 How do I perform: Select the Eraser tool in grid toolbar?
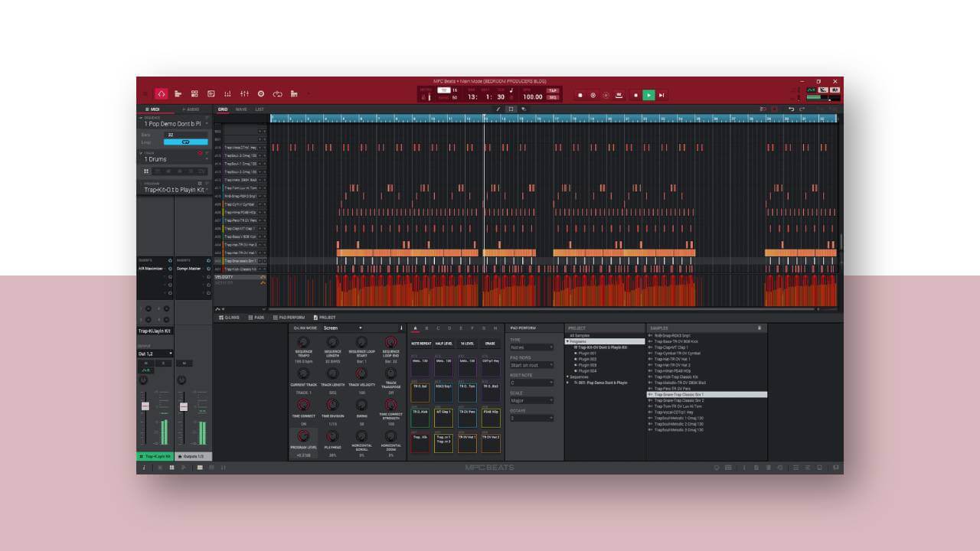(x=524, y=109)
